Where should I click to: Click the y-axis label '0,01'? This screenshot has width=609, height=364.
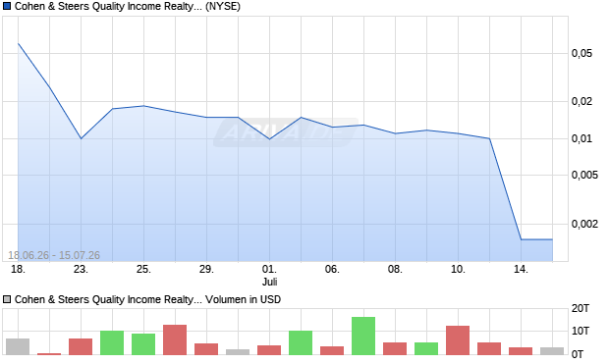[581, 139]
